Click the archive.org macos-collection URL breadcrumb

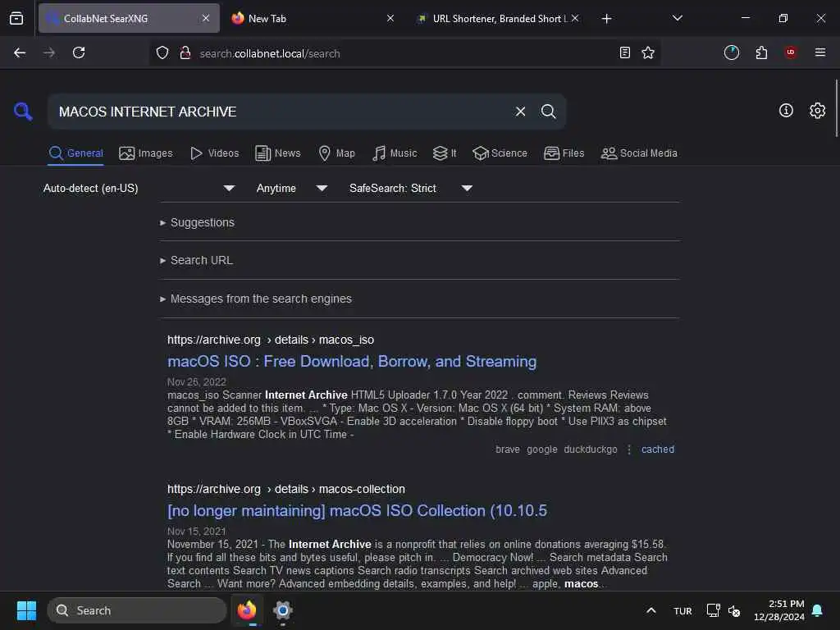pos(286,489)
